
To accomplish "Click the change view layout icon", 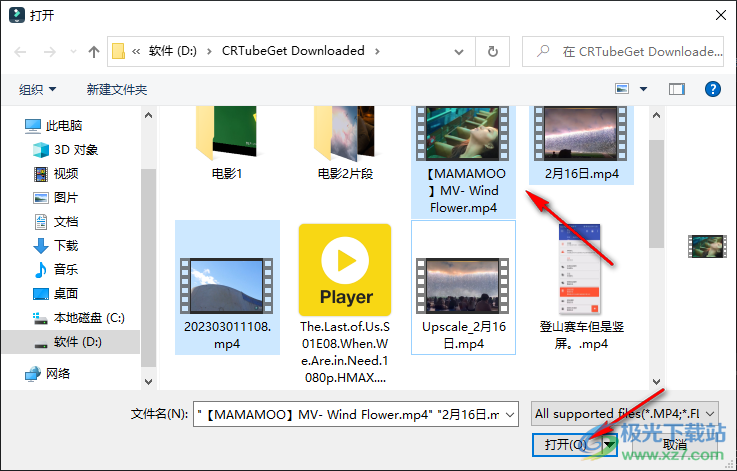I will 623,89.
